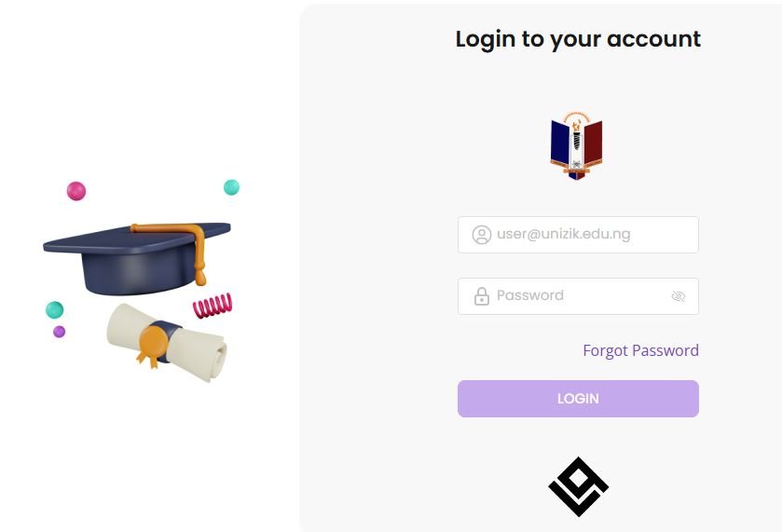Click the Login to your account heading
The width and height of the screenshot is (782, 532).
coord(578,39)
